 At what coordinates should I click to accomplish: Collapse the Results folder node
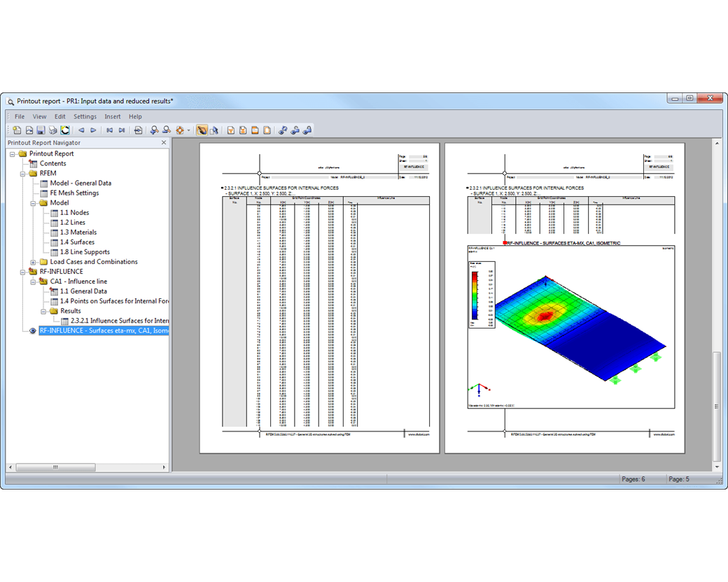tap(43, 312)
